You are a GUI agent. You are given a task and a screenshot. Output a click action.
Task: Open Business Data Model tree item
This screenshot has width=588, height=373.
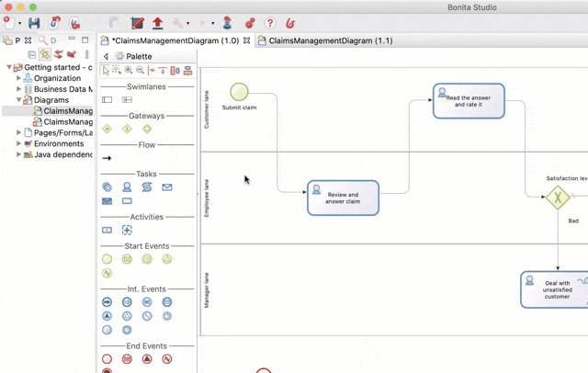tap(62, 89)
